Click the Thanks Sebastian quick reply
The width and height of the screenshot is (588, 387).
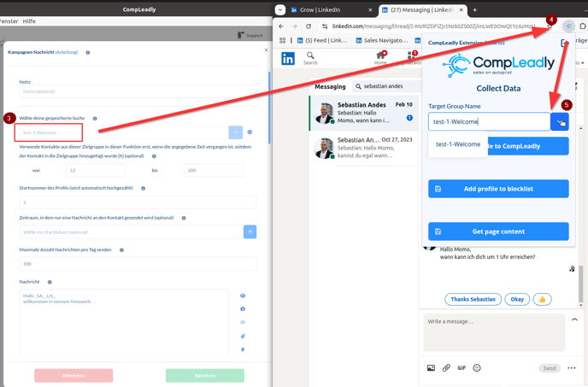coord(473,300)
